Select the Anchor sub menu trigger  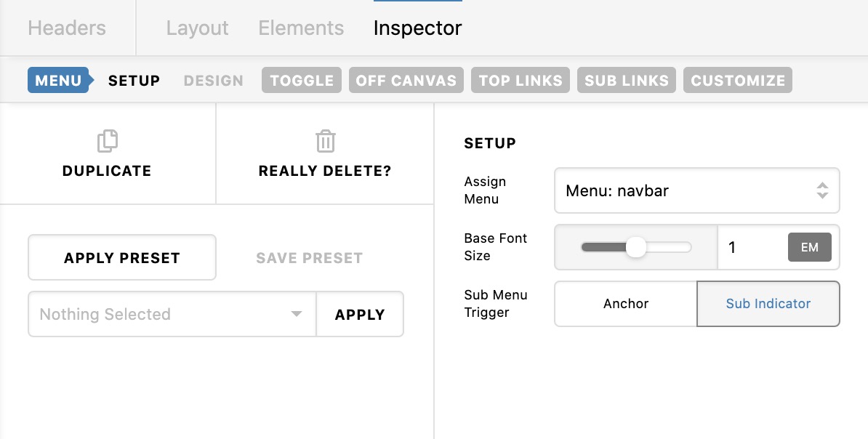tap(625, 303)
